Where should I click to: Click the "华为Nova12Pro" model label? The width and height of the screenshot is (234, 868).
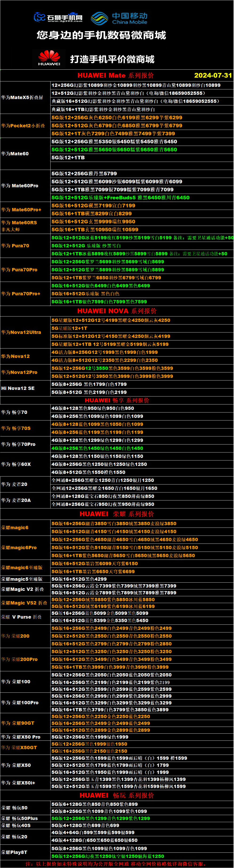(x=19, y=372)
